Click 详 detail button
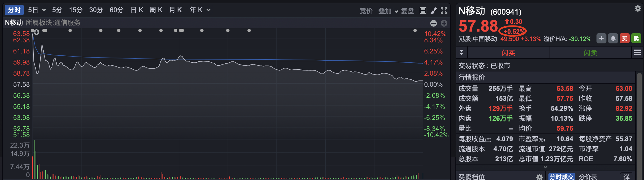The width and height of the screenshot is (644, 180). click(x=627, y=177)
